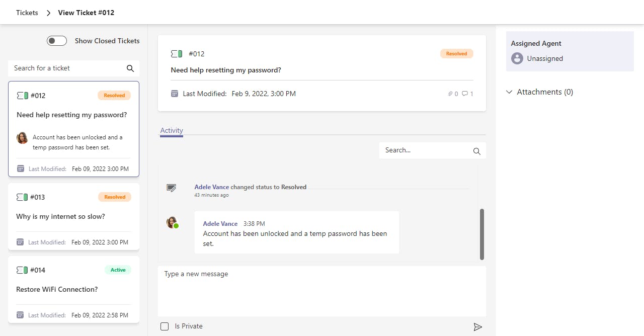Click the send message arrow icon

[x=477, y=327]
